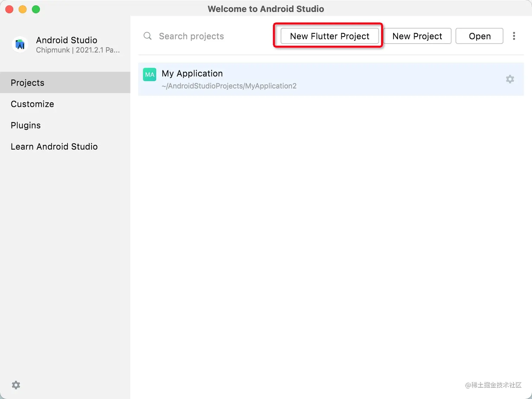Viewport: 532px width, 399px height.
Task: Click the green fullscreen window button
Action: [x=36, y=9]
